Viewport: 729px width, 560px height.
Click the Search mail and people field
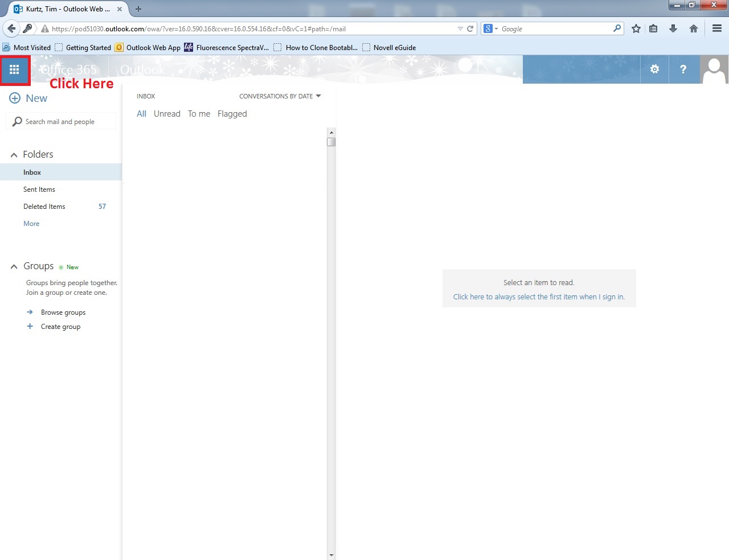[x=63, y=122]
